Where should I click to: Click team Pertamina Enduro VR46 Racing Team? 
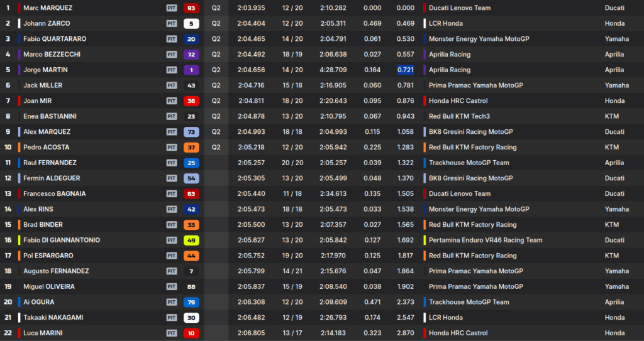point(486,240)
